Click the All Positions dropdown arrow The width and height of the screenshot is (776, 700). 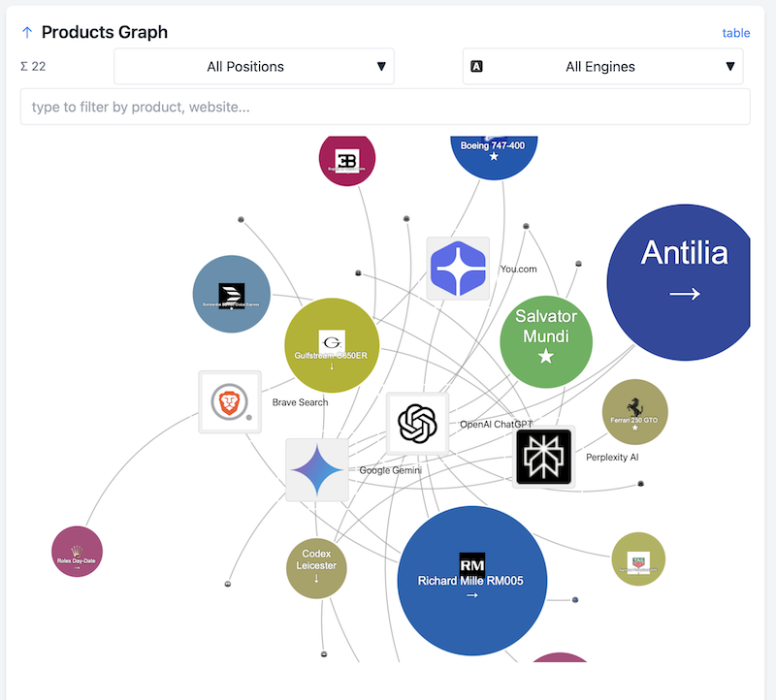tap(383, 66)
